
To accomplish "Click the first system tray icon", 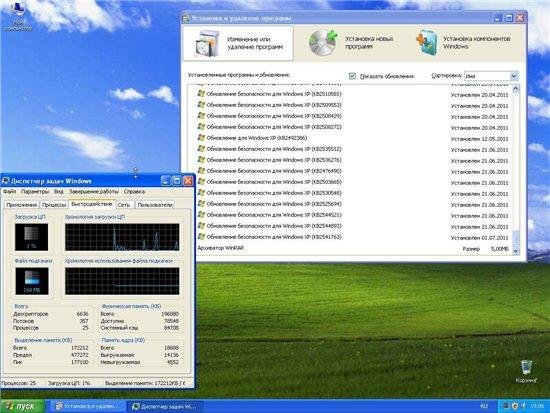I will pyautogui.click(x=506, y=406).
